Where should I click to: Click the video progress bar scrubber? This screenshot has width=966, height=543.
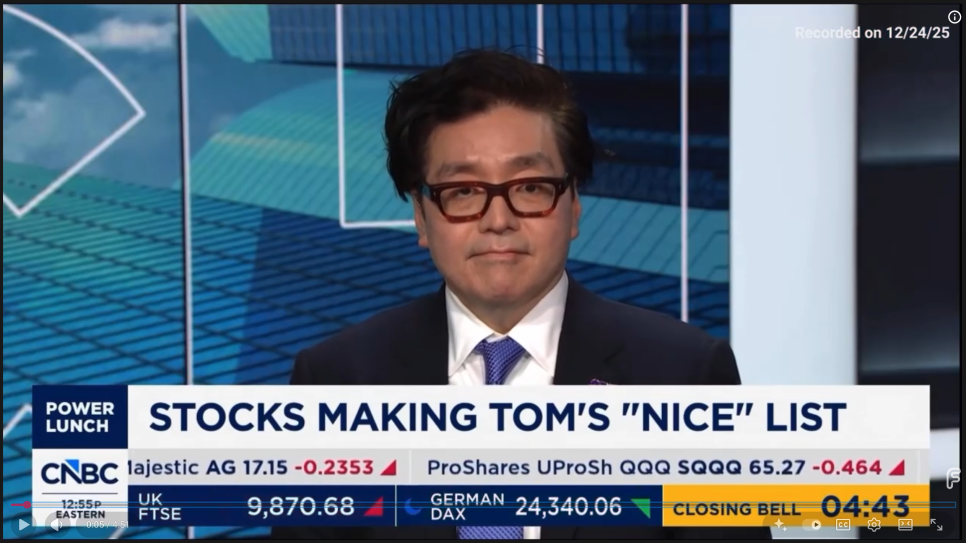click(x=27, y=505)
